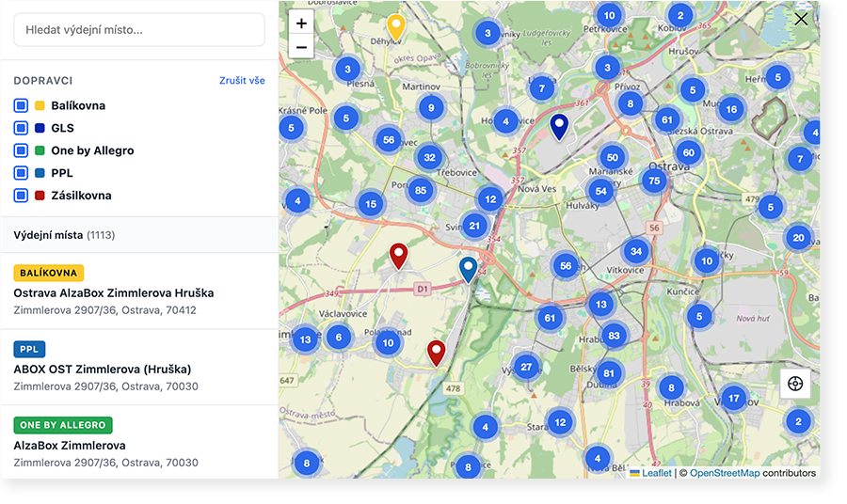Open the cluster marker showing 83
This screenshot has width=847, height=504.
[x=614, y=336]
